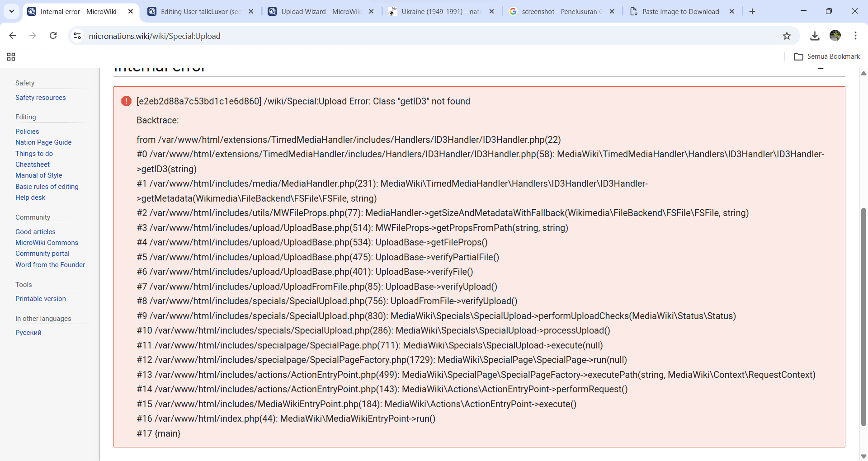Open the Chrome three-dot menu
868x461 pixels.
[x=855, y=36]
